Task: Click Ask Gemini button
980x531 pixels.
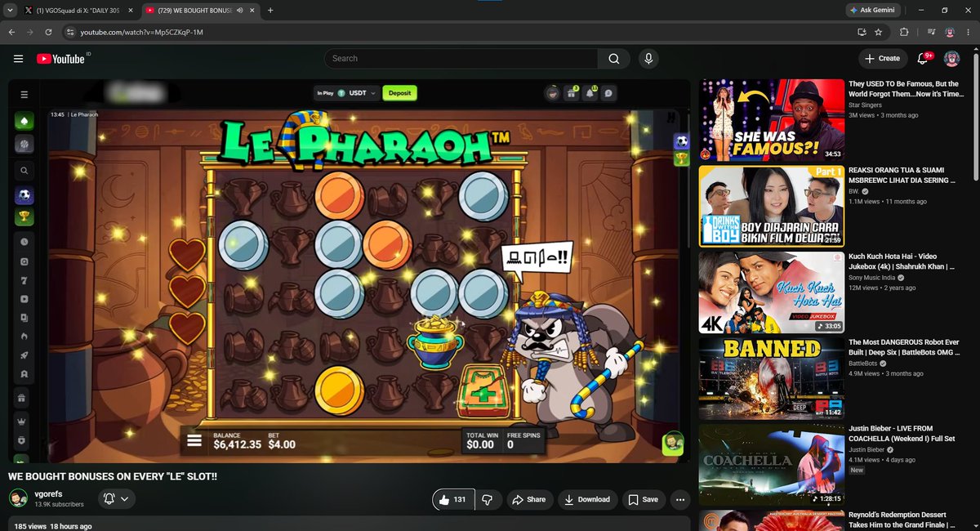Action: click(x=871, y=10)
